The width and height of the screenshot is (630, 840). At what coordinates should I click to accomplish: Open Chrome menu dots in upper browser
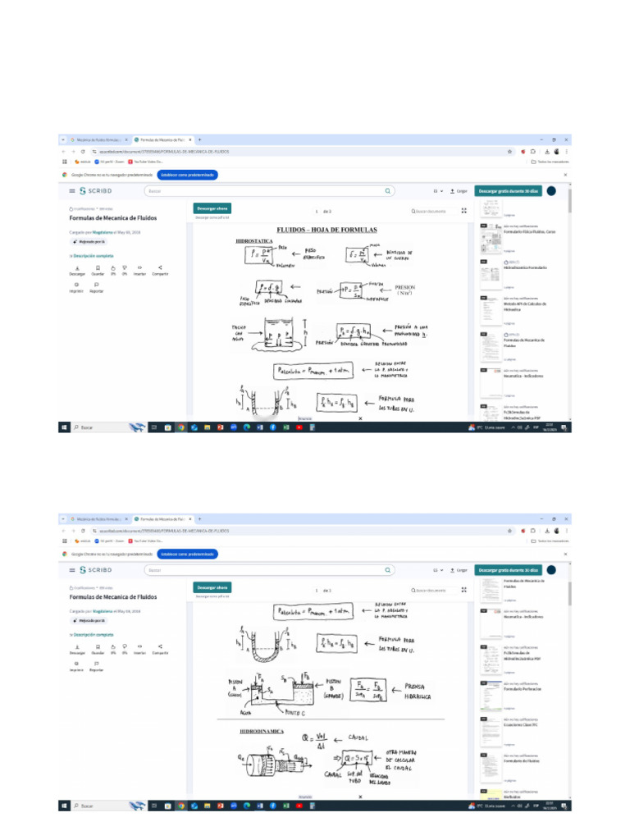(566, 152)
